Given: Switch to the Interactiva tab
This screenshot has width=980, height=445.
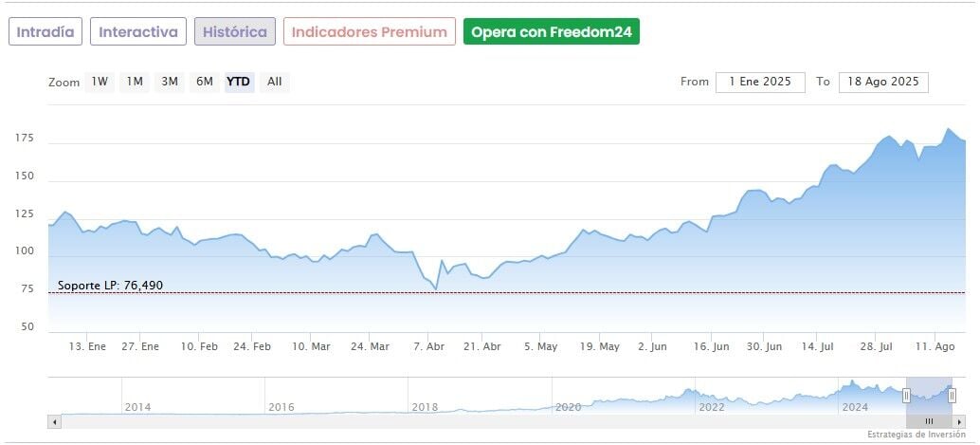Looking at the screenshot, I should click(x=138, y=31).
